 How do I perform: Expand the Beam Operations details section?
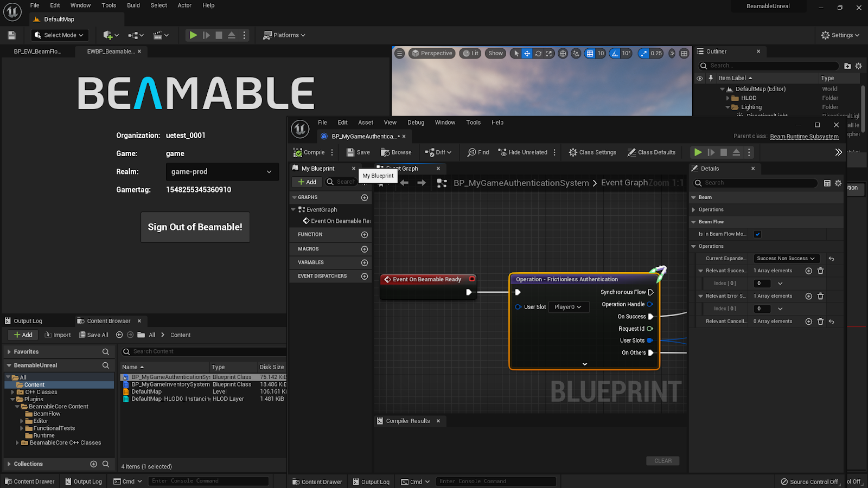[693, 210]
